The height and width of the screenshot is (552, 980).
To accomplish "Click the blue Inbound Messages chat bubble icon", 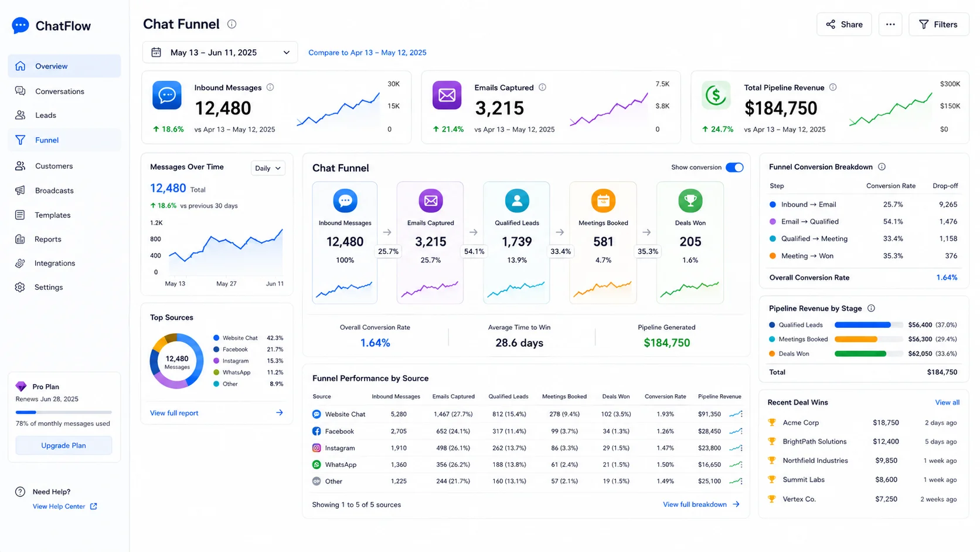I will pyautogui.click(x=167, y=95).
